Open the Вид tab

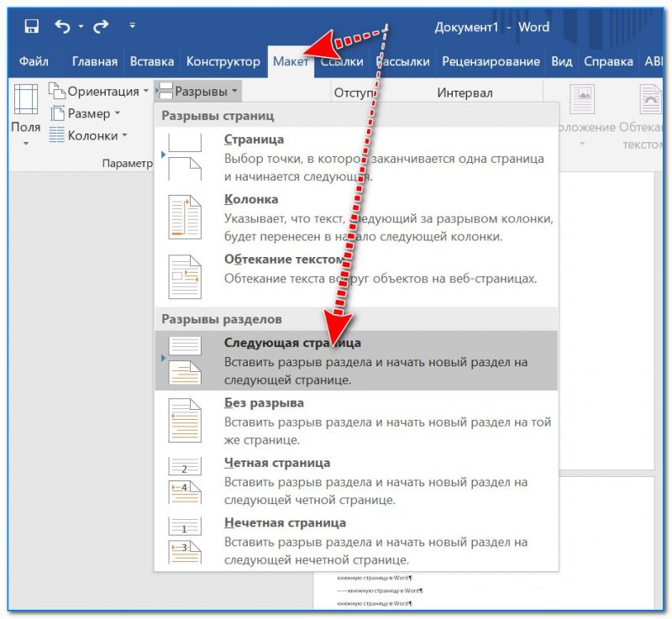[x=561, y=61]
